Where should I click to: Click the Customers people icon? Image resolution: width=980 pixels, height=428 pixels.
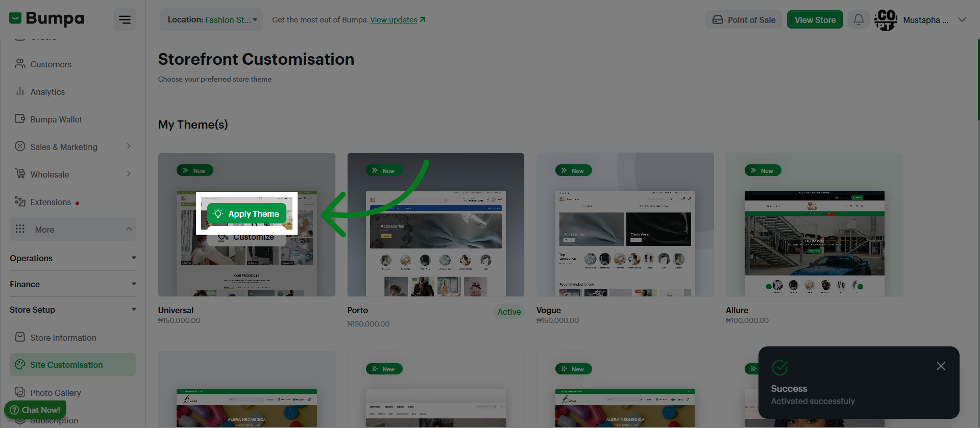tap(20, 64)
